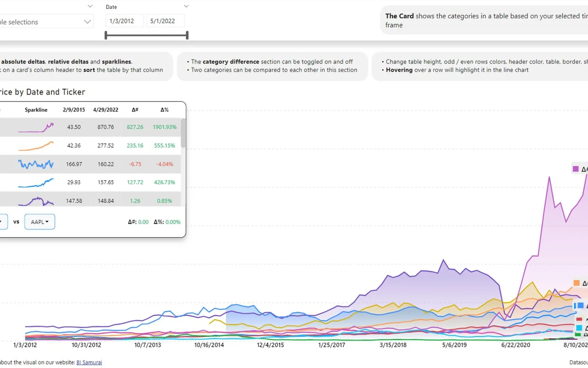
Task: Click the orange legend swatch on chart
Action: tap(577, 283)
